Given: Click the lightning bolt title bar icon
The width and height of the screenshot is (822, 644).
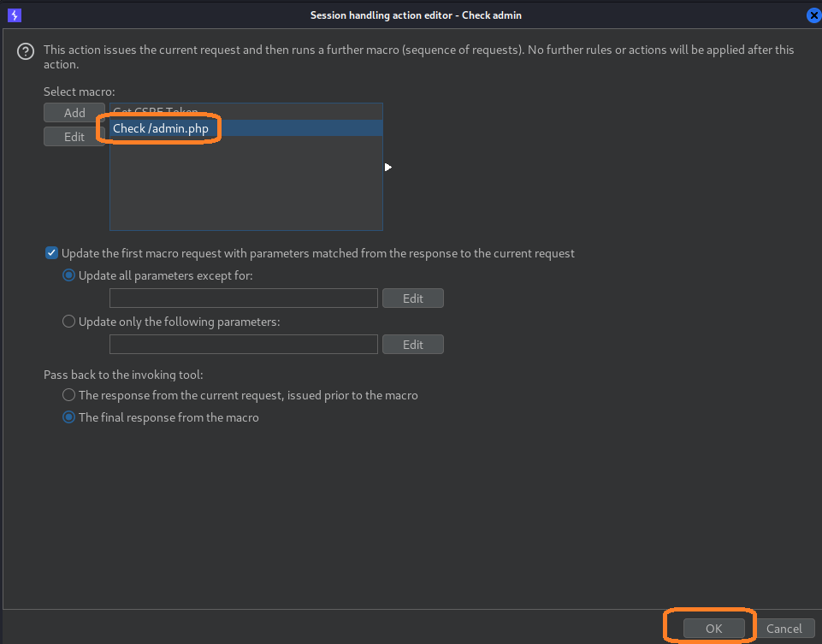Looking at the screenshot, I should (x=14, y=15).
